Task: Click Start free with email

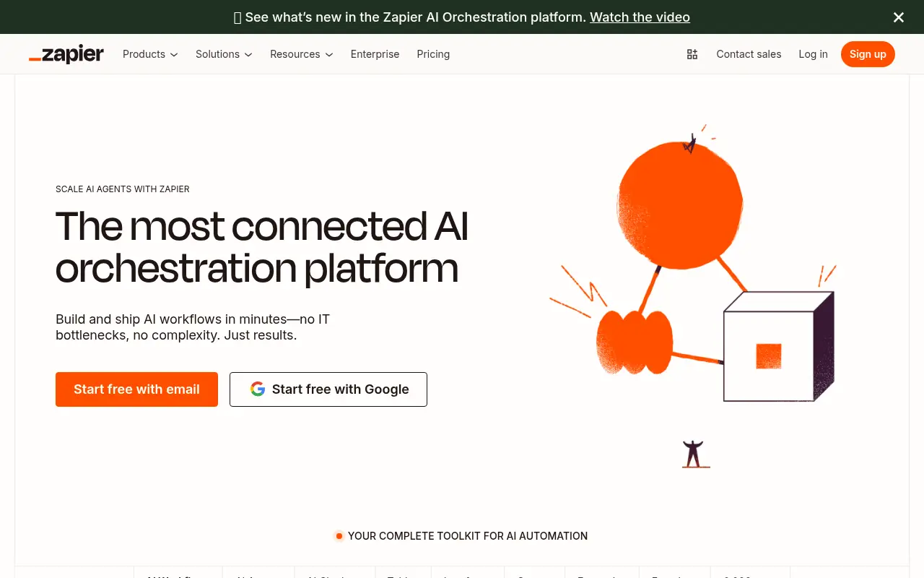Action: [x=136, y=389]
